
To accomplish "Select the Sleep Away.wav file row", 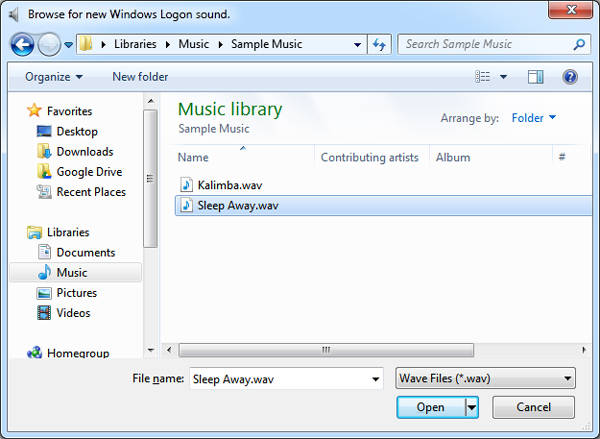I will [383, 206].
